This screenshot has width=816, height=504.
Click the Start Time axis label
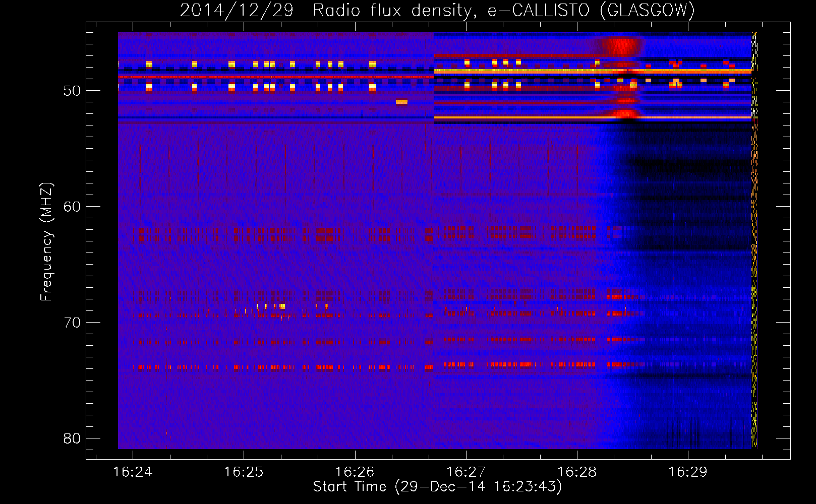(437, 487)
